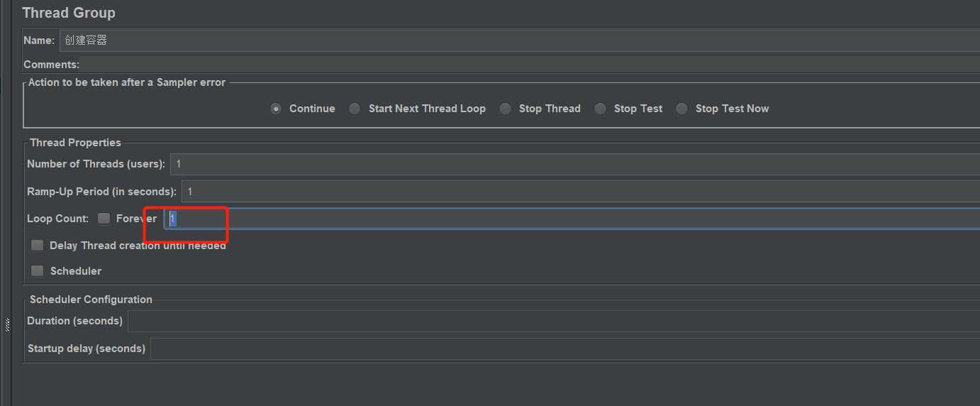Enable the Forever loop checkbox
The width and height of the screenshot is (980, 406).
click(104, 219)
